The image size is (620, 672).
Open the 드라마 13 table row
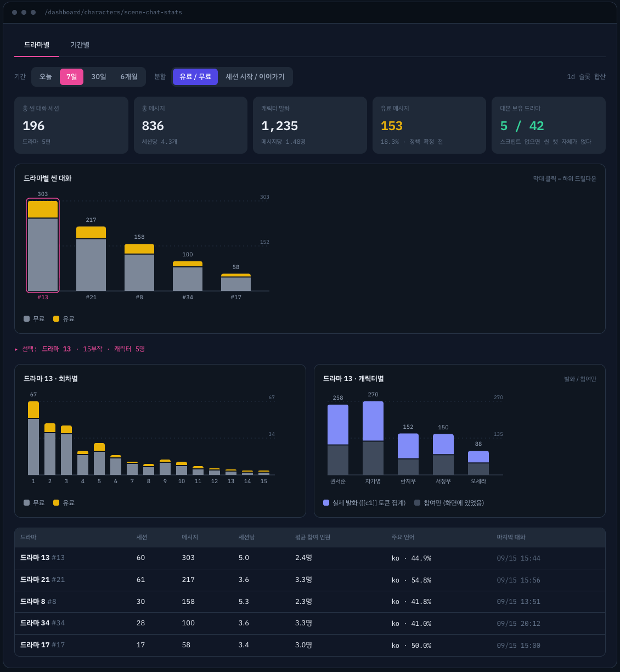(x=310, y=558)
